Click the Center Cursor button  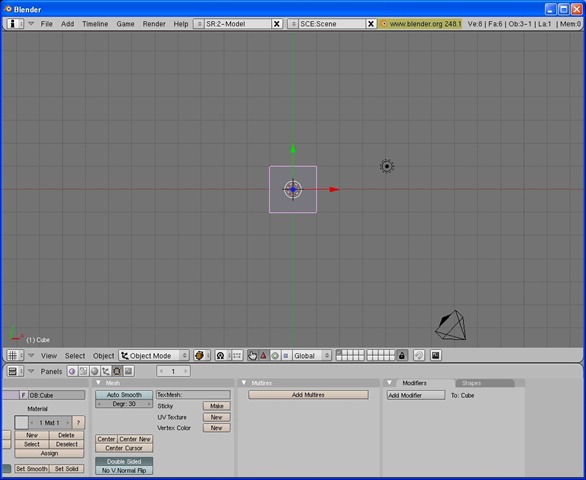(x=124, y=448)
